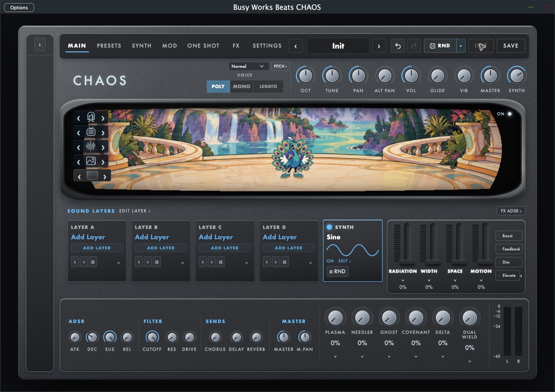Open the FX tab
The width and height of the screenshot is (555, 392).
236,46
